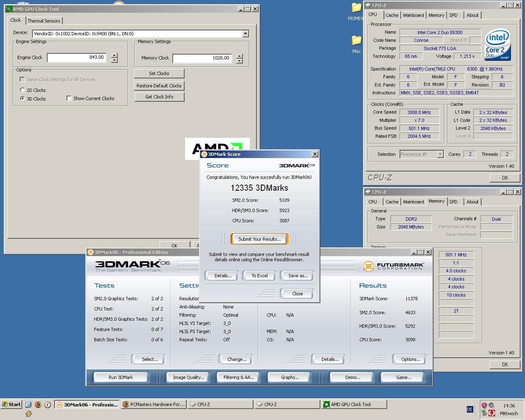
Task: Open the Windows Start menu
Action: (11, 404)
